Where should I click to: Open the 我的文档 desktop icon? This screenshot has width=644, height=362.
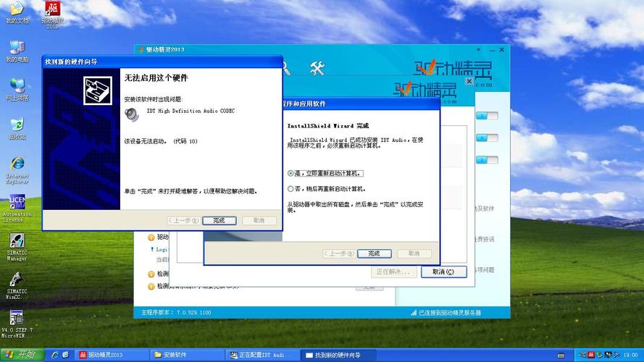[x=17, y=12]
